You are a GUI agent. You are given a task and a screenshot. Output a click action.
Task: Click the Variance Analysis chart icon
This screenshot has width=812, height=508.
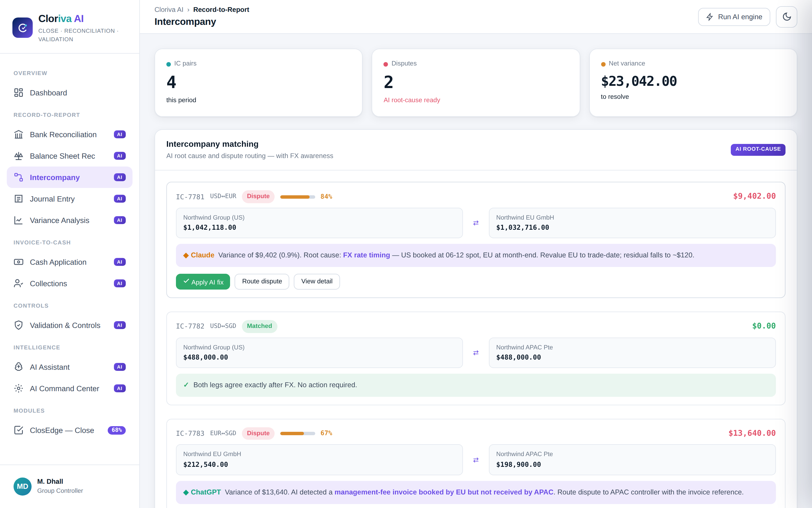[18, 220]
